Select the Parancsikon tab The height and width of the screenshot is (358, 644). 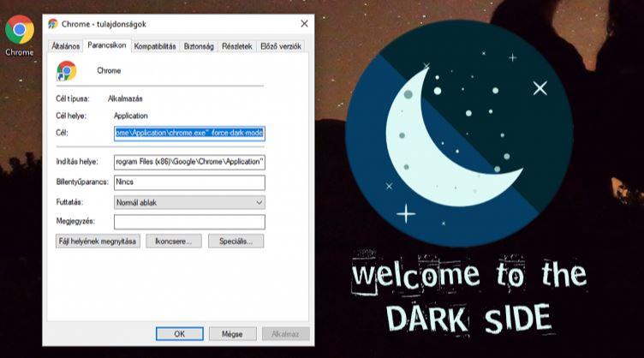click(107, 45)
